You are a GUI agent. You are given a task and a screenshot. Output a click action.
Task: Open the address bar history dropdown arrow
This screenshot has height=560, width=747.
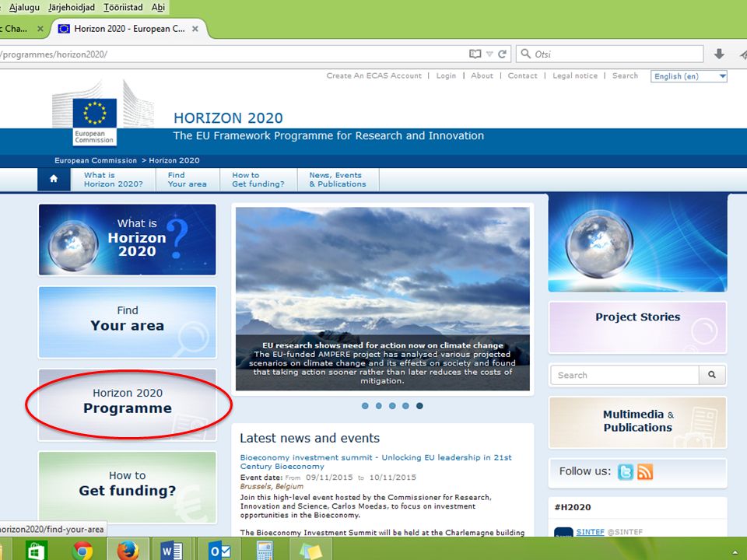489,54
